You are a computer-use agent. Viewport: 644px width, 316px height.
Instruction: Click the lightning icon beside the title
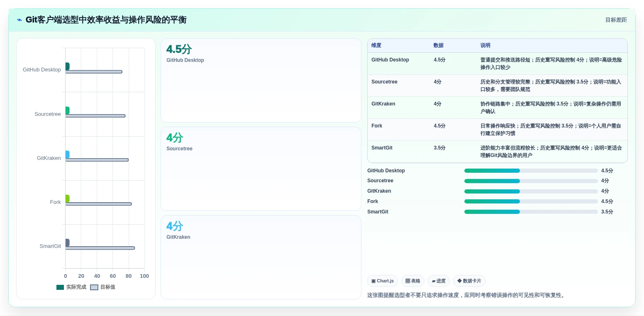[x=20, y=20]
